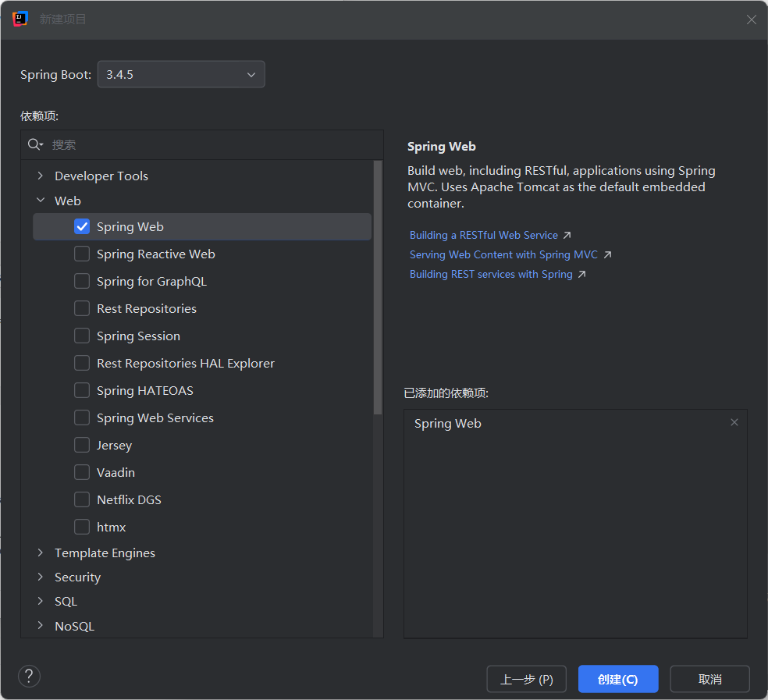Click the search magnifier icon
This screenshot has width=768, height=700.
coord(35,144)
